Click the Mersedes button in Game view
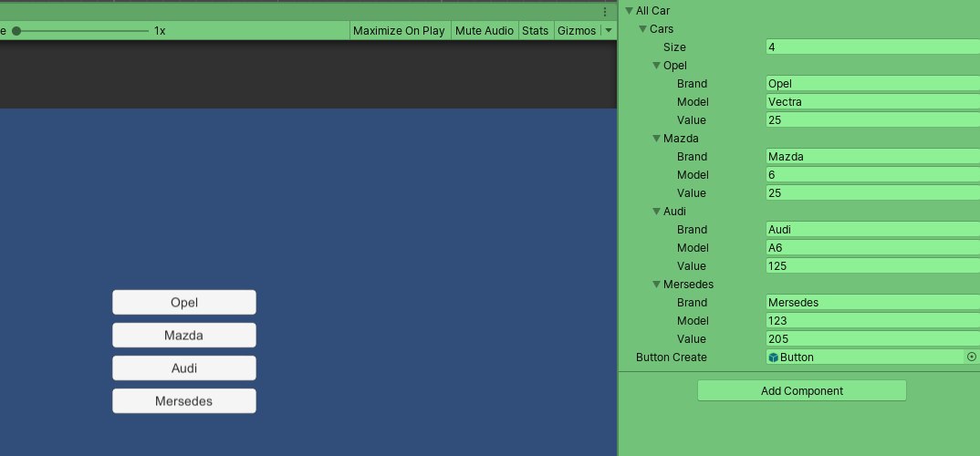Screen dimensions: 980x456 coord(183,401)
